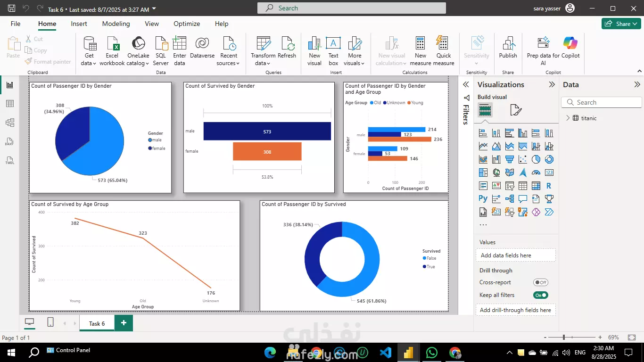The image size is (644, 362).
Task: Select the Python visual icon
Action: [483, 199]
